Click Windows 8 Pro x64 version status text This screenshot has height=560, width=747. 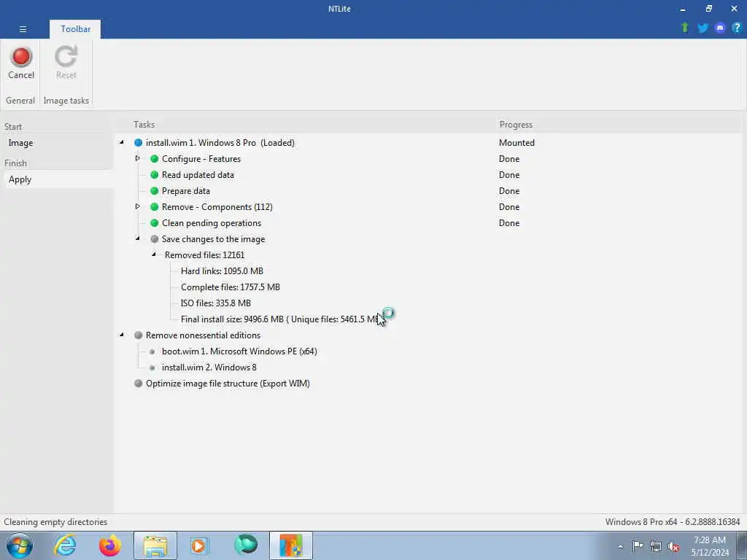pos(673,522)
